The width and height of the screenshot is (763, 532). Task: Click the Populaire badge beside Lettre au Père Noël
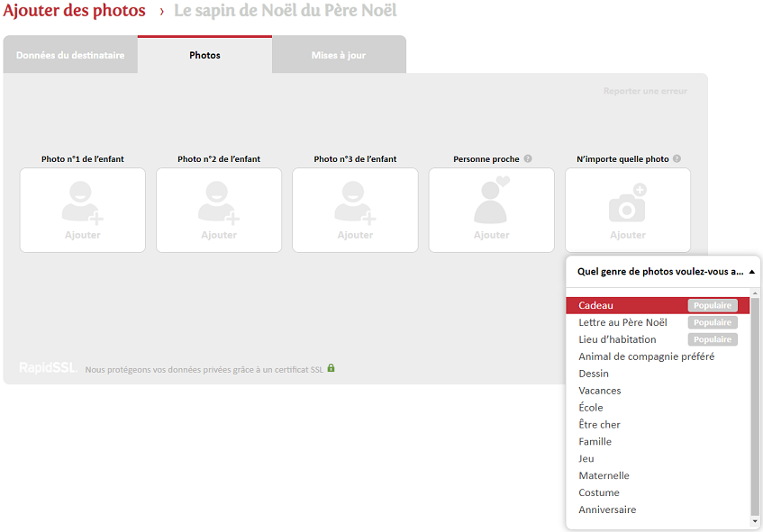(x=713, y=322)
